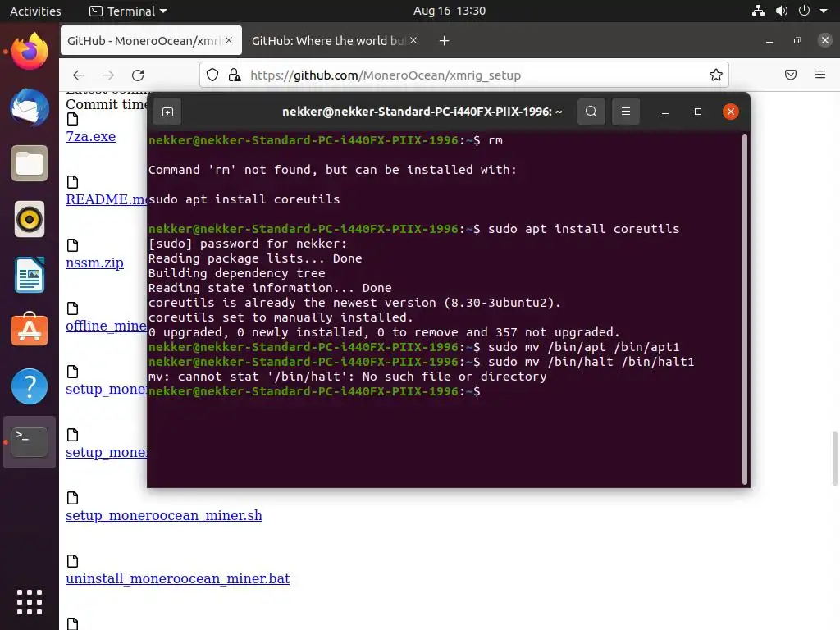Image resolution: width=840 pixels, height=630 pixels.
Task: Switch to the 'GitHub - MoneroOcean/xmr' tab
Action: coord(151,40)
